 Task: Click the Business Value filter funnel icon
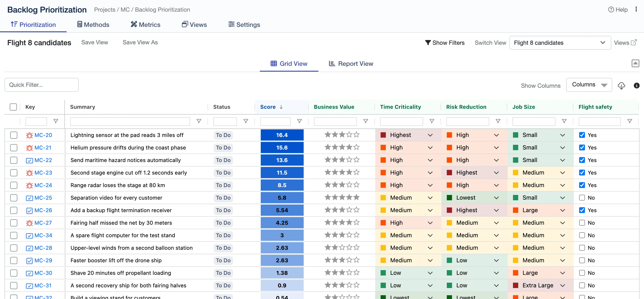coord(366,121)
